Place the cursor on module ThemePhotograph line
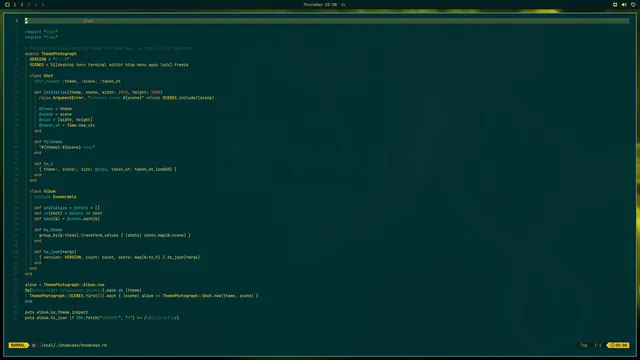640x360 pixels. click(51, 53)
